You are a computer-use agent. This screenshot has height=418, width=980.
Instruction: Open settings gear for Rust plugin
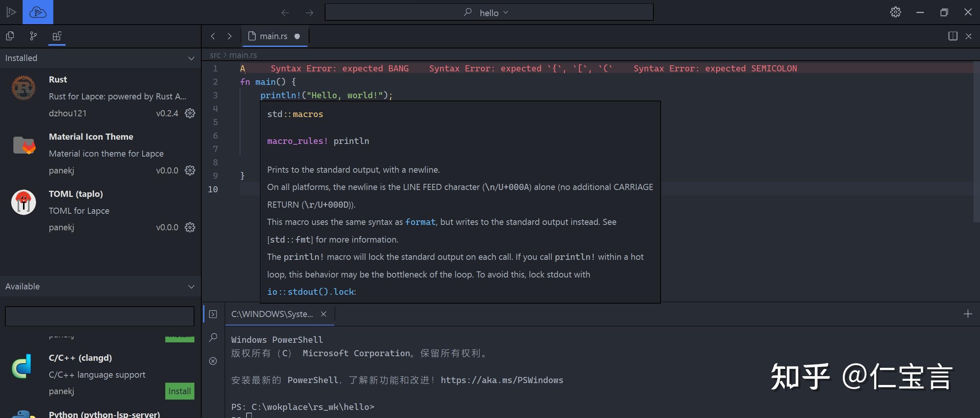190,113
